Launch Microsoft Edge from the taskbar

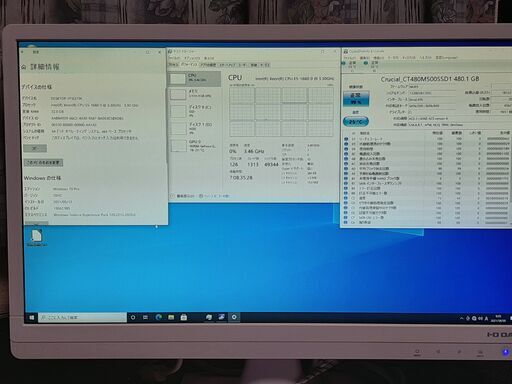[x=158, y=317]
